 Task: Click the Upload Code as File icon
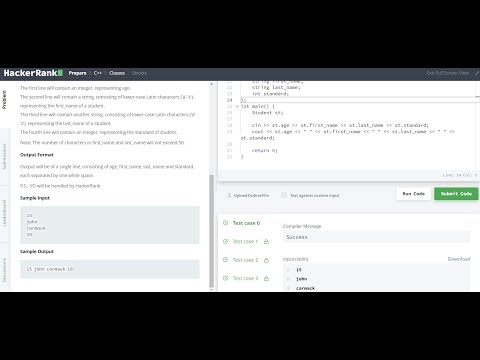point(229,195)
